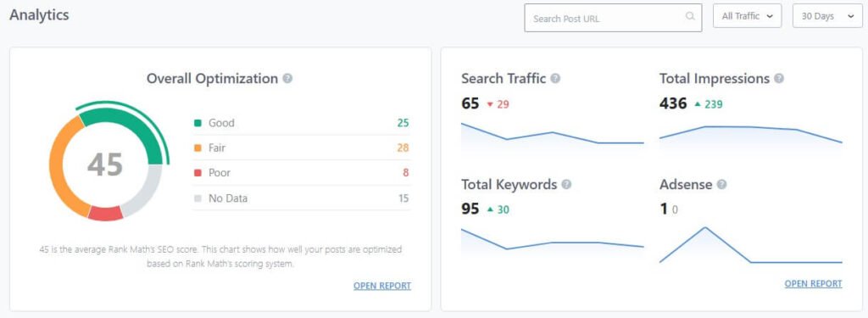Click the green Good legend swatch
This screenshot has width=868, height=318.
click(198, 123)
